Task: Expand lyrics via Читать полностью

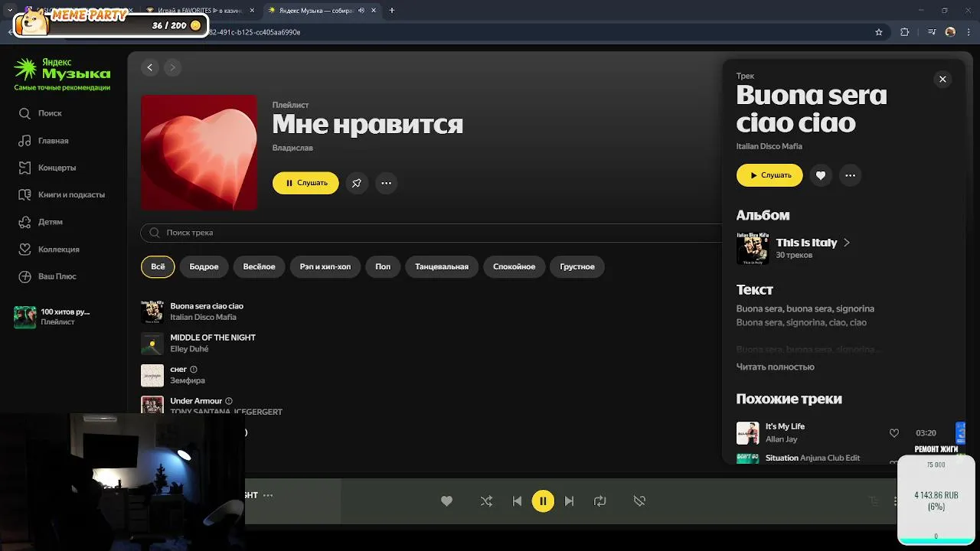Action: (775, 367)
